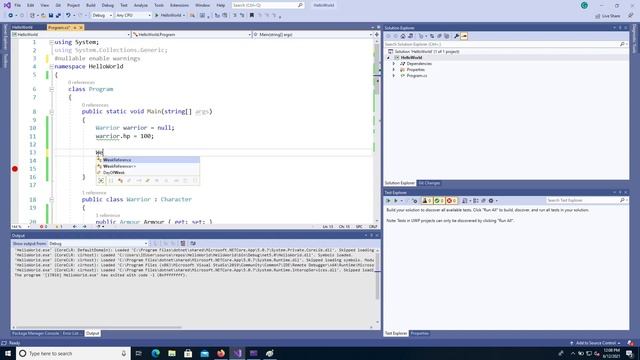The width and height of the screenshot is (640, 360).
Task: Open the Debug menu
Action: click(108, 5)
